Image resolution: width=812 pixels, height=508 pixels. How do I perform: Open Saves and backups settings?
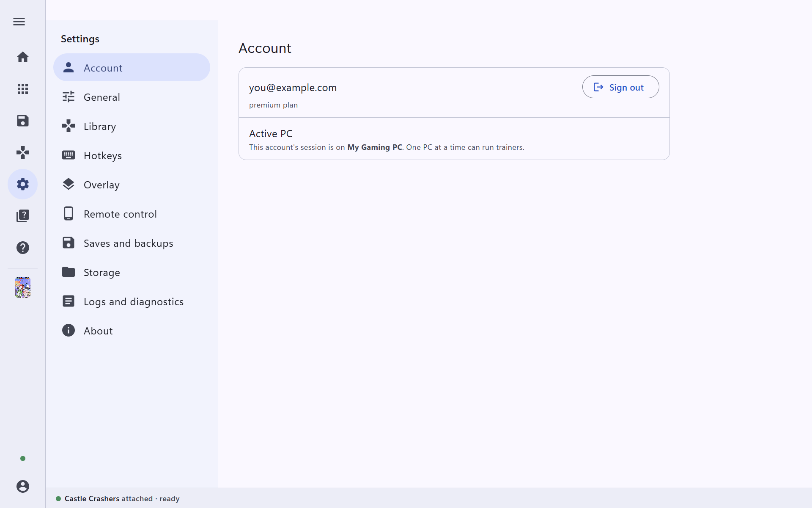[132, 243]
